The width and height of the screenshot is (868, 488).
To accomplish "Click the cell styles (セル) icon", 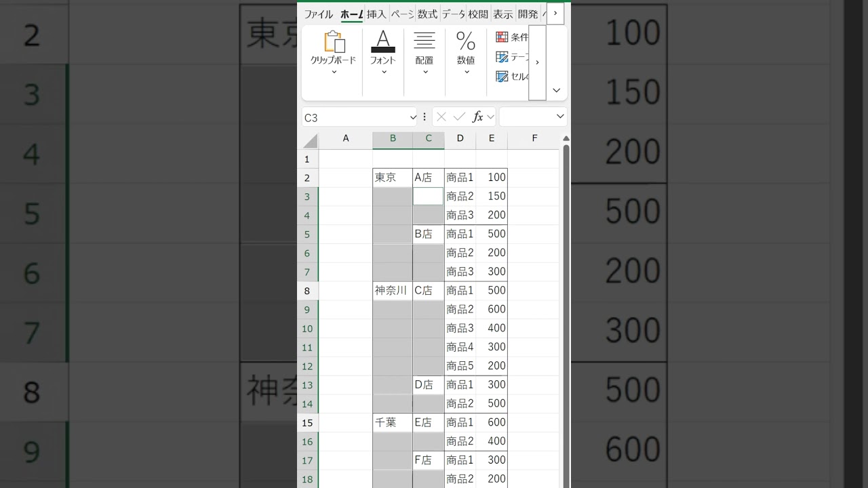I will tap(502, 77).
